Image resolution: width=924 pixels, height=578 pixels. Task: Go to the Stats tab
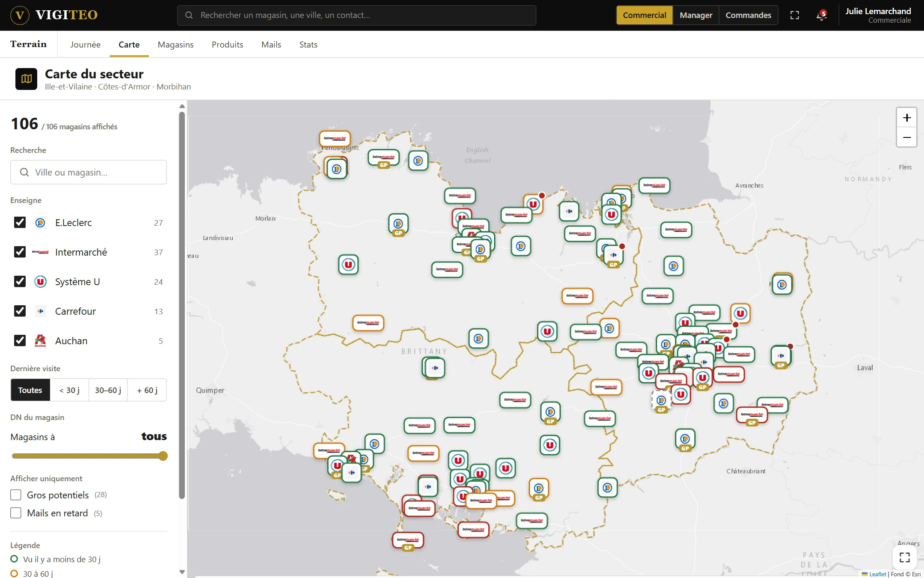[308, 45]
